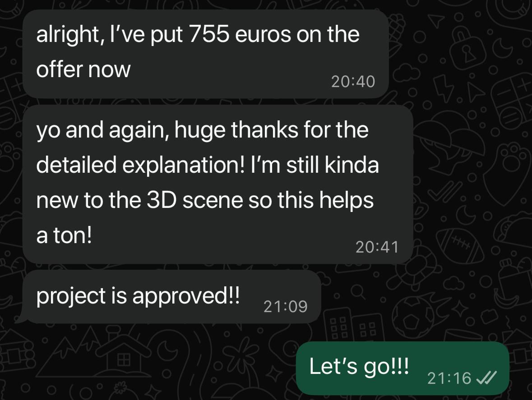Click the number 755 in first message
Screen dimensions: 532x400
209,34
